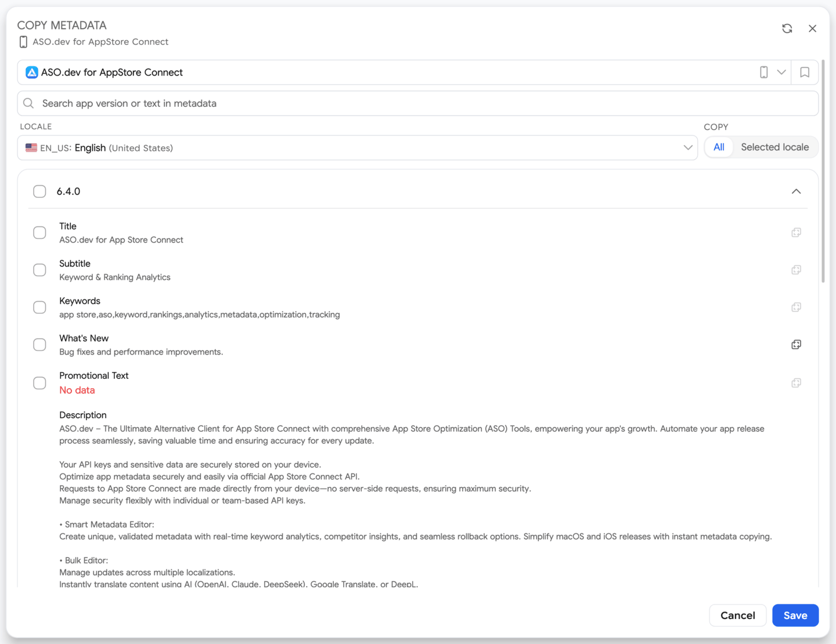Click the 'Description' field label
This screenshot has height=644, width=836.
(83, 415)
